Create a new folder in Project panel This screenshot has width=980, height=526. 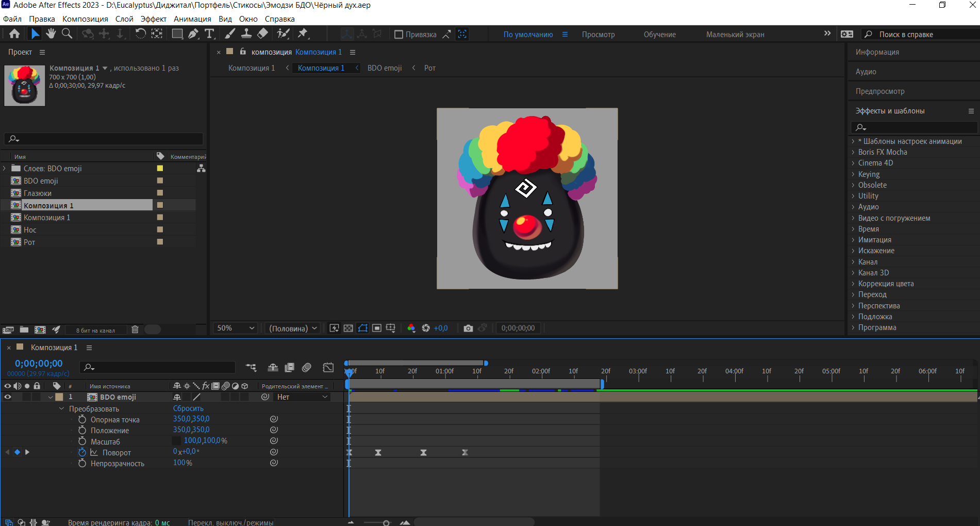pyautogui.click(x=24, y=330)
